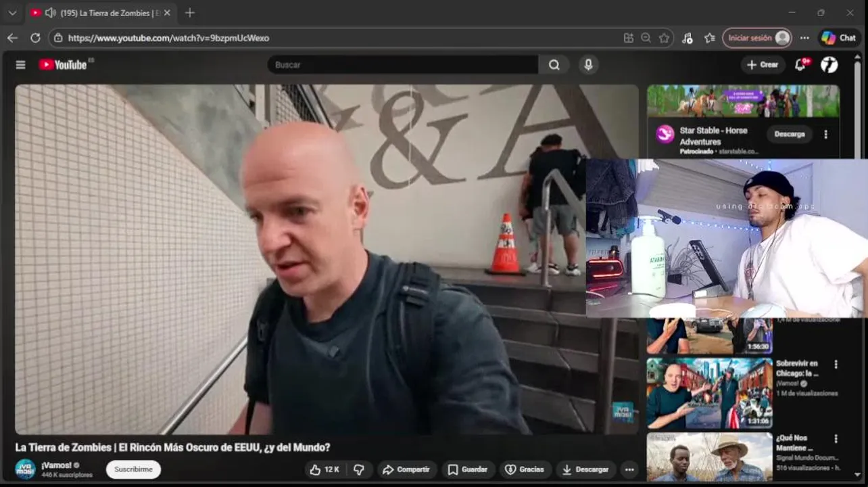The height and width of the screenshot is (487, 868).
Task: Click the 1 M de visualizaciones text
Action: (x=806, y=393)
